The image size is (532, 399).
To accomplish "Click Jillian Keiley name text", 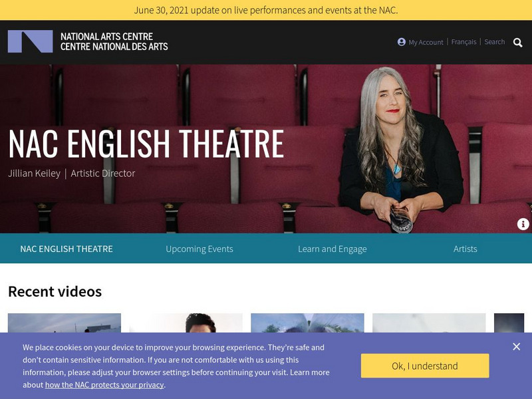I will [x=35, y=174].
